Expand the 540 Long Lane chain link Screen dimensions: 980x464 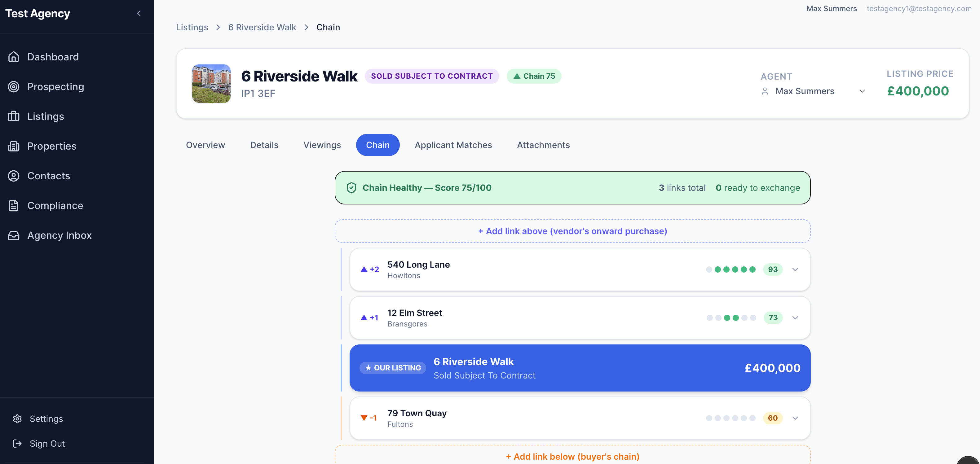coord(795,269)
